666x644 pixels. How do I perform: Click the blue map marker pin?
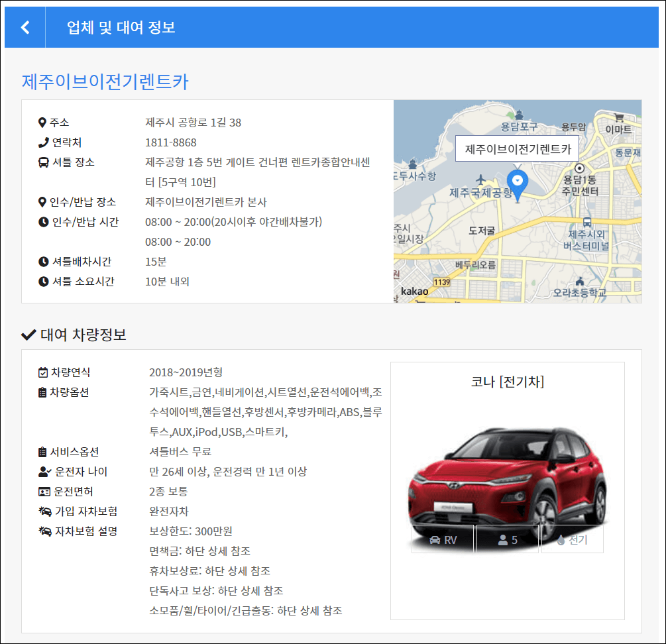point(518,185)
